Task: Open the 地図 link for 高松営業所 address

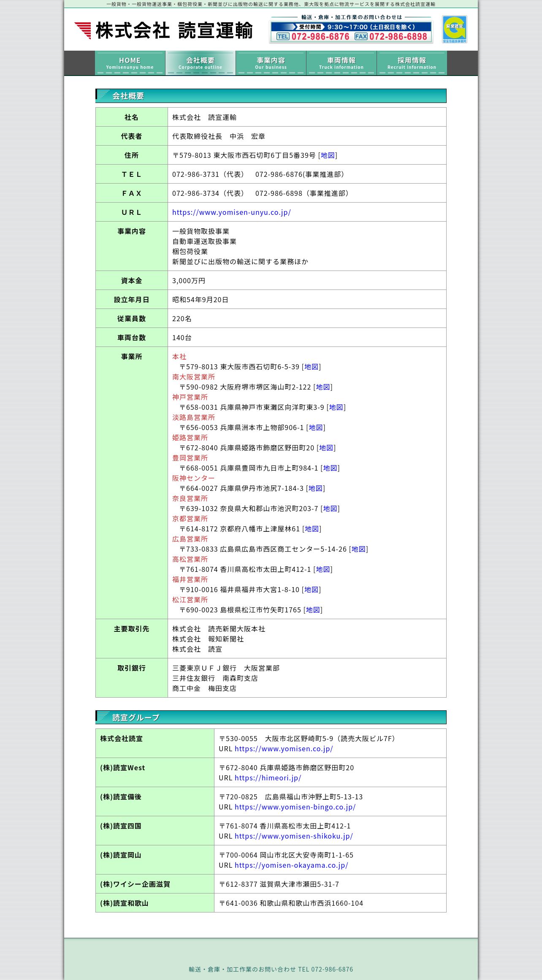Action: (x=323, y=569)
